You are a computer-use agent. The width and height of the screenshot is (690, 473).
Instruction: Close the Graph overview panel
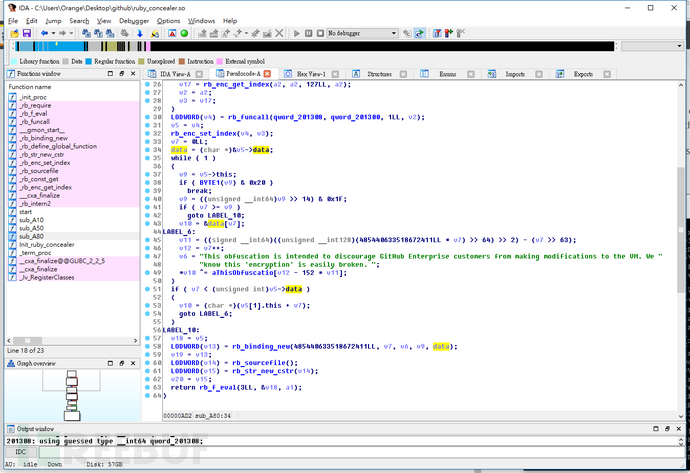coord(133,363)
